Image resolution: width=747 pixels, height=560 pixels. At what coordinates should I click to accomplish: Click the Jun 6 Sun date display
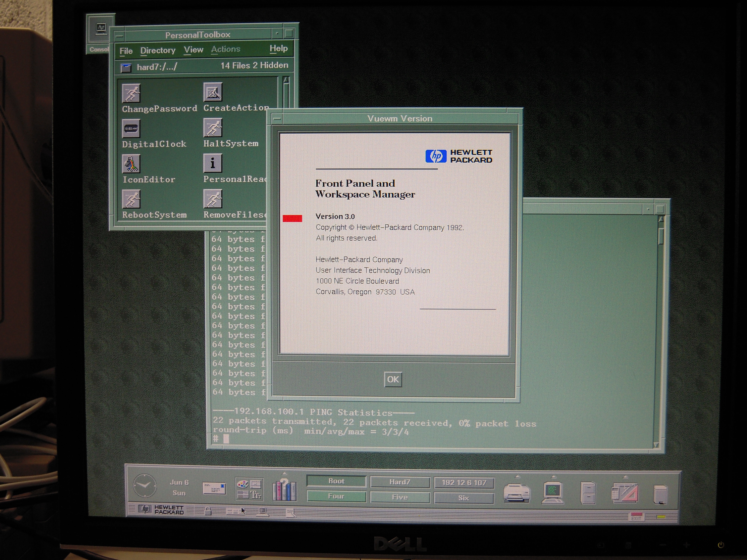pyautogui.click(x=179, y=487)
